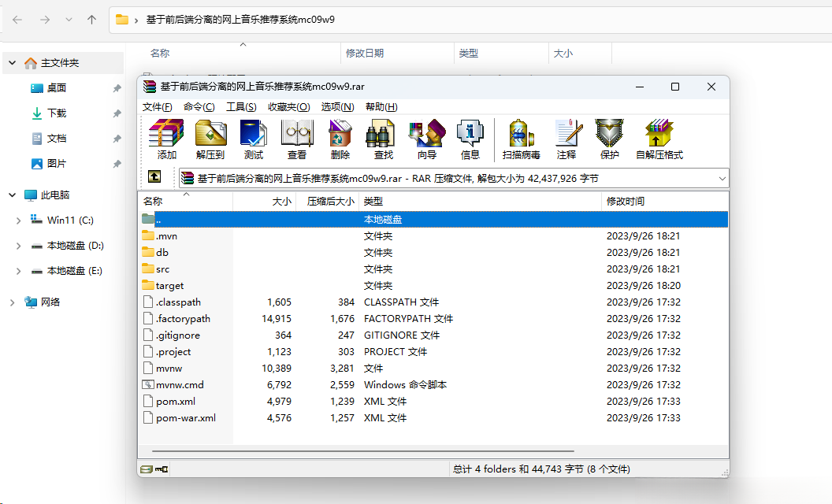Expand the Win11 (C:) drive node
832x504 pixels.
19,220
